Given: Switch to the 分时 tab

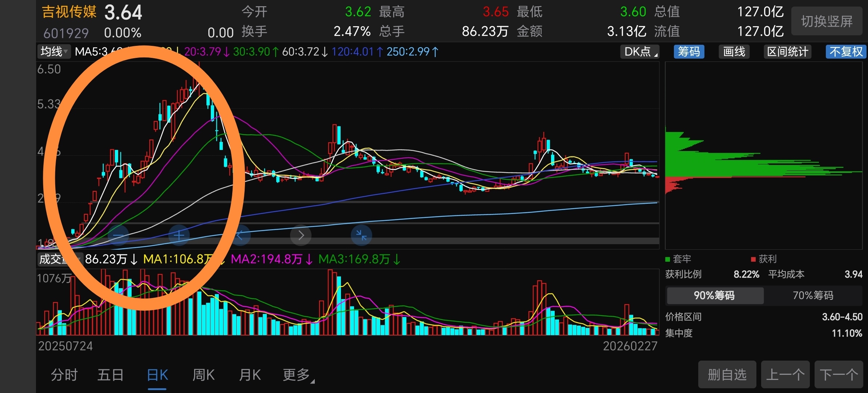Looking at the screenshot, I should 64,375.
